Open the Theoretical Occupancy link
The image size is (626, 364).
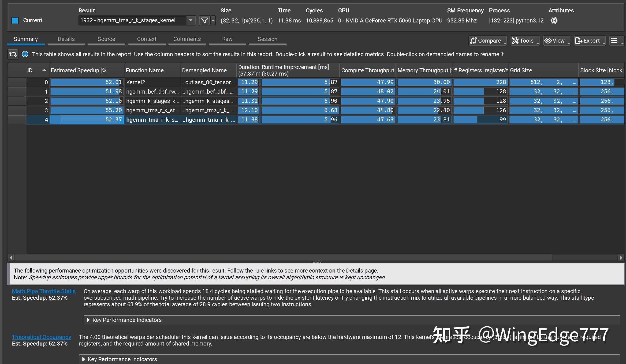(41, 337)
